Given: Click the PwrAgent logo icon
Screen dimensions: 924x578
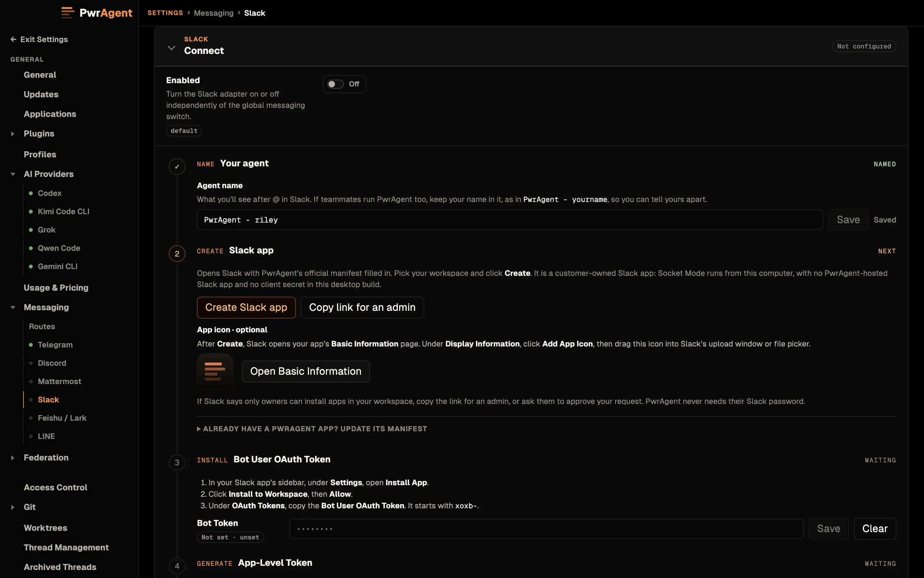Looking at the screenshot, I should click(x=68, y=13).
